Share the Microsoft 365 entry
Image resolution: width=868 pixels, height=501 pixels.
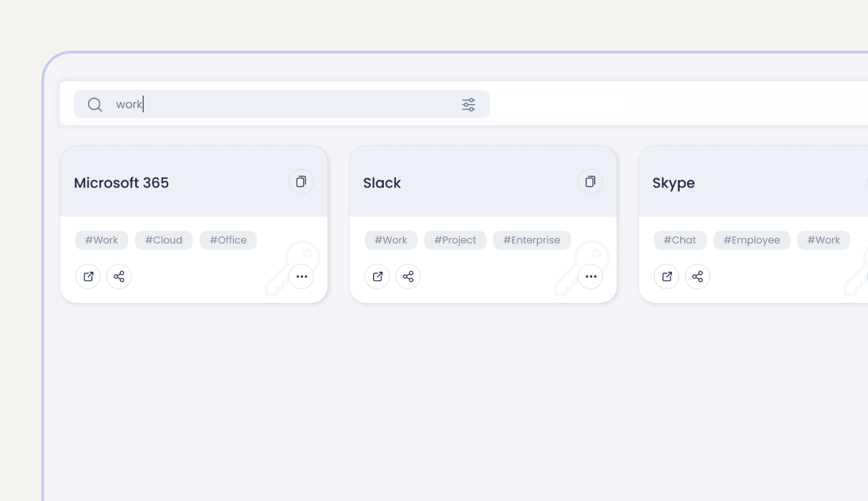[x=119, y=277]
